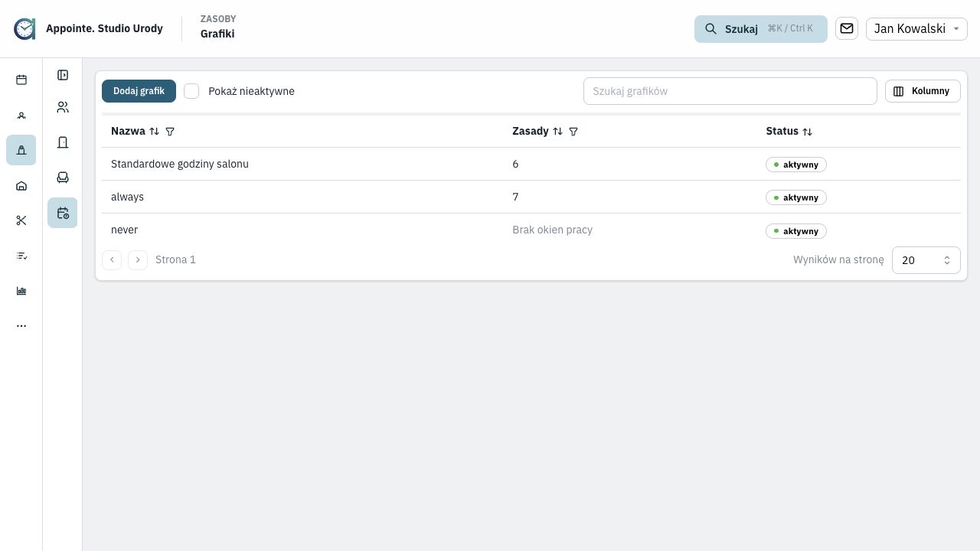Open the Standardowe godziny salonu schedule row
This screenshot has height=551, width=980.
tap(531, 164)
